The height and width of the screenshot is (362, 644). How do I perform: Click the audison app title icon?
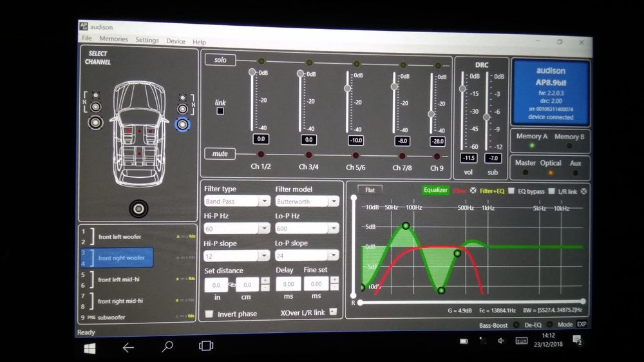83,26
